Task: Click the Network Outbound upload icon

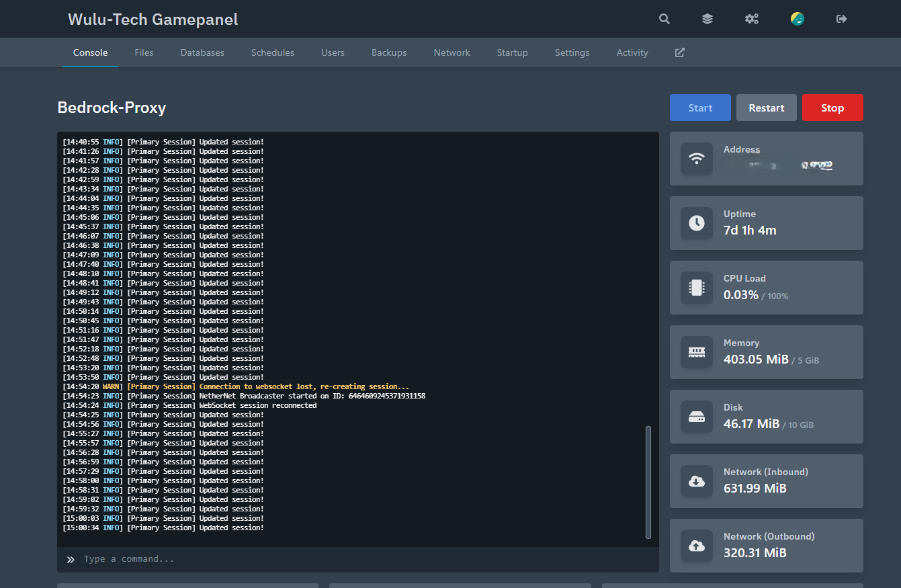Action: click(x=697, y=546)
